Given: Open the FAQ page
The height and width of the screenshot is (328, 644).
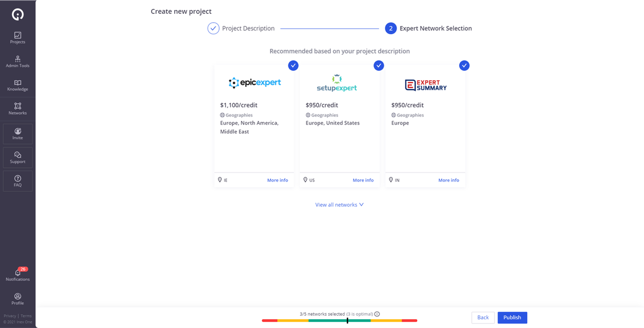Looking at the screenshot, I should [17, 180].
